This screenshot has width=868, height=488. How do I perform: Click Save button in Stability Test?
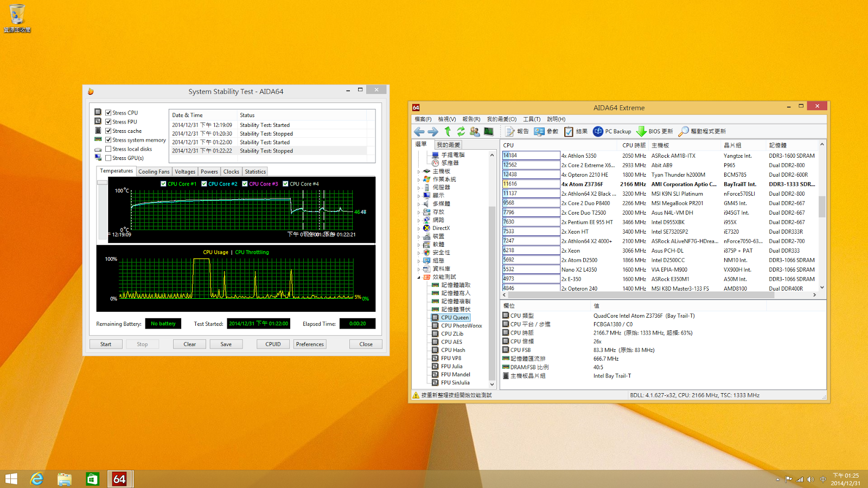coord(226,344)
